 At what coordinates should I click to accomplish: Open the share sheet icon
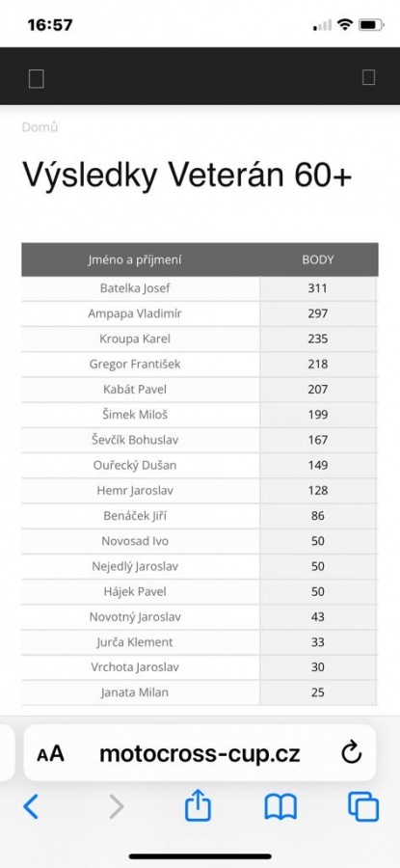click(198, 805)
